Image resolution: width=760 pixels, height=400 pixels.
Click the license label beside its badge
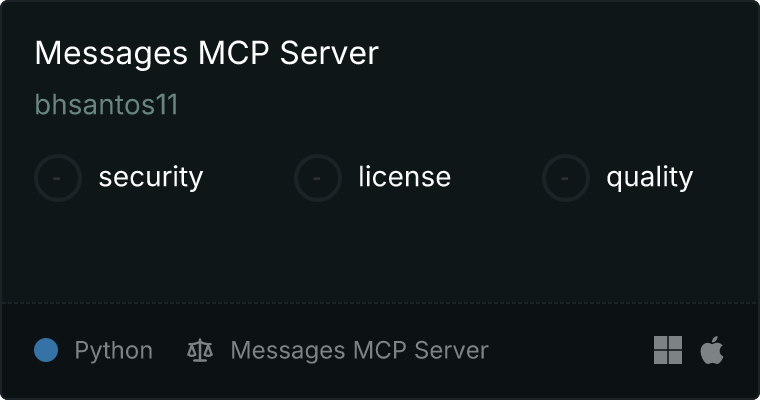click(405, 177)
